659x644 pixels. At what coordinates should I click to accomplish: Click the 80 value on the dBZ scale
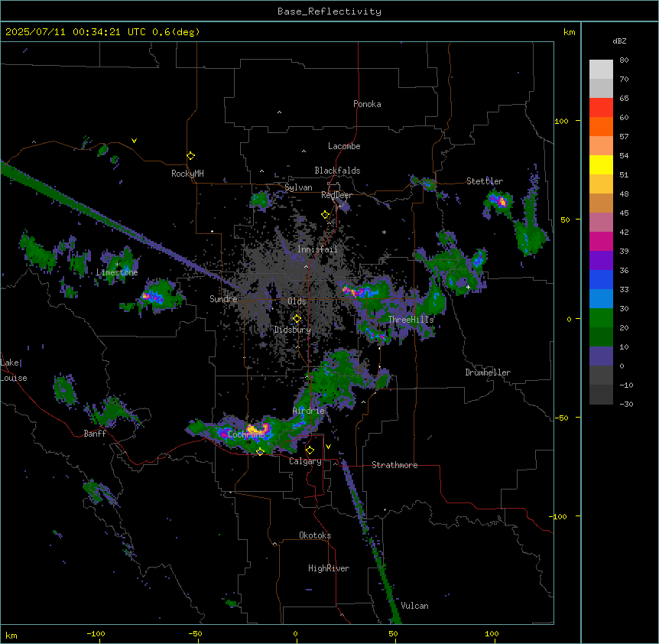point(624,60)
